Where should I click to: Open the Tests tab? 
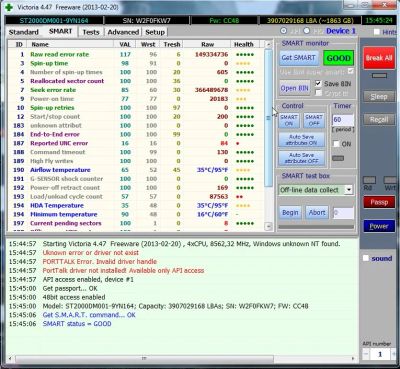(91, 32)
